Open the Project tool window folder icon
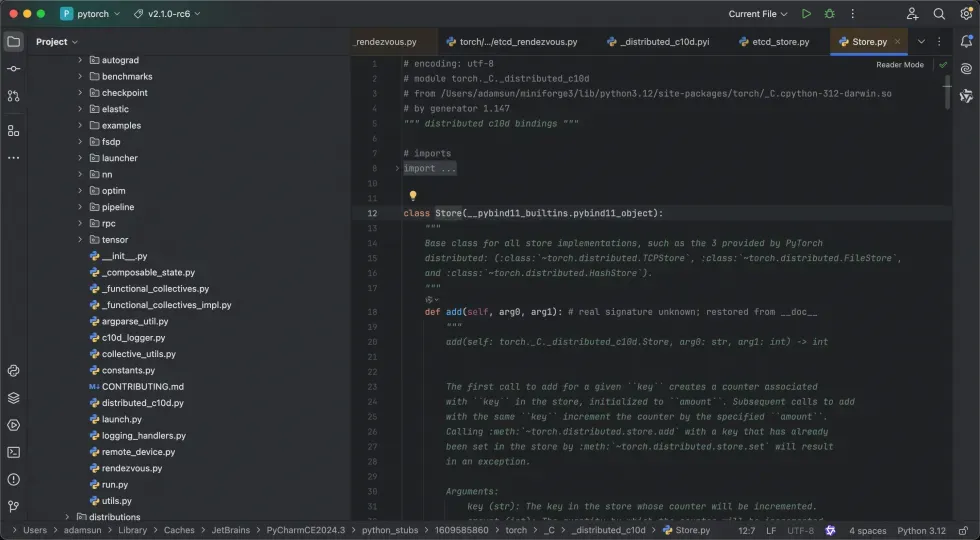 [14, 42]
